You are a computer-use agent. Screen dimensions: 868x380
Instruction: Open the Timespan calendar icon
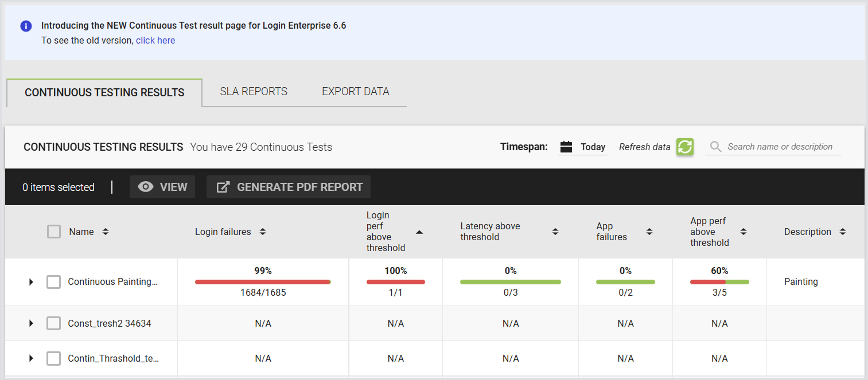point(566,147)
